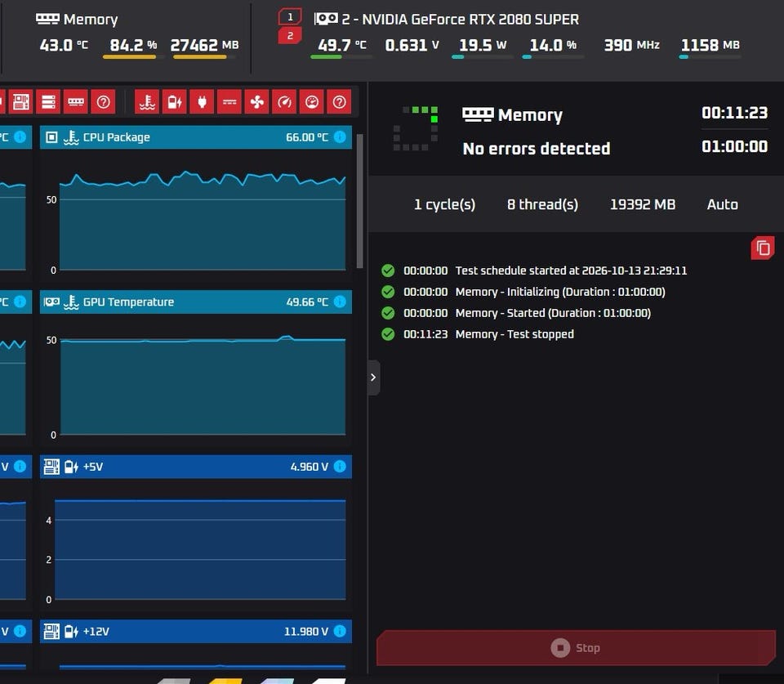Toggle the memory module sensor filter icon
Image resolution: width=784 pixels, height=684 pixels.
point(76,103)
